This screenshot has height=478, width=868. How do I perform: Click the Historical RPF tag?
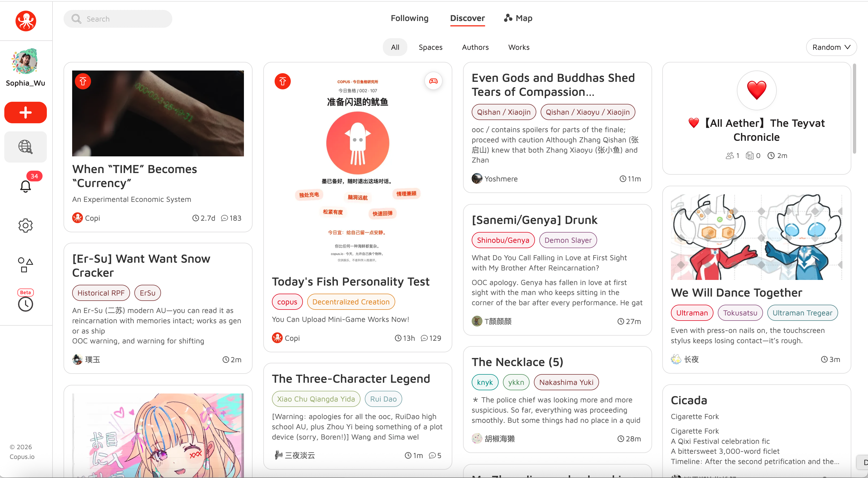[101, 293]
